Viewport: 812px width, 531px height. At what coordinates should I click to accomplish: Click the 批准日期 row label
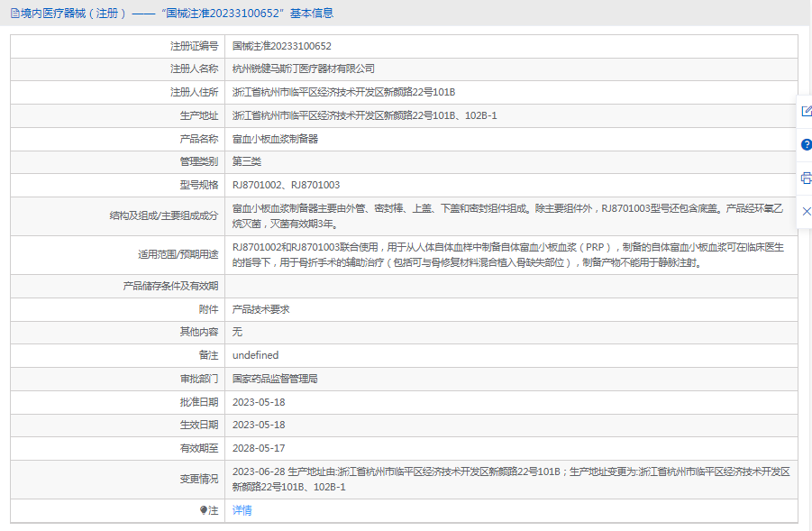click(x=199, y=402)
